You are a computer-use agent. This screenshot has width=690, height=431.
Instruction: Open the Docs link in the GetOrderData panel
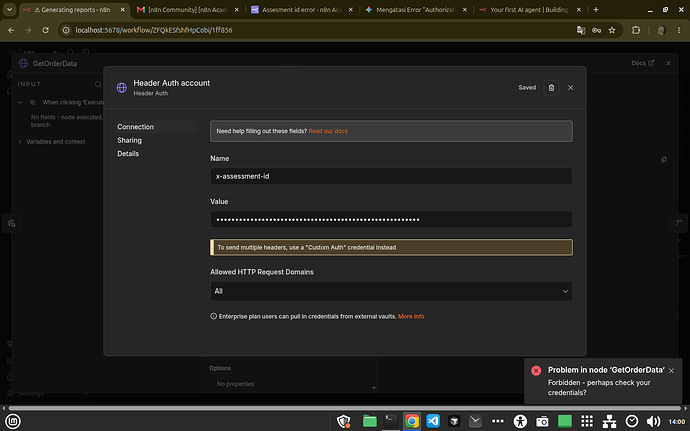[x=642, y=63]
